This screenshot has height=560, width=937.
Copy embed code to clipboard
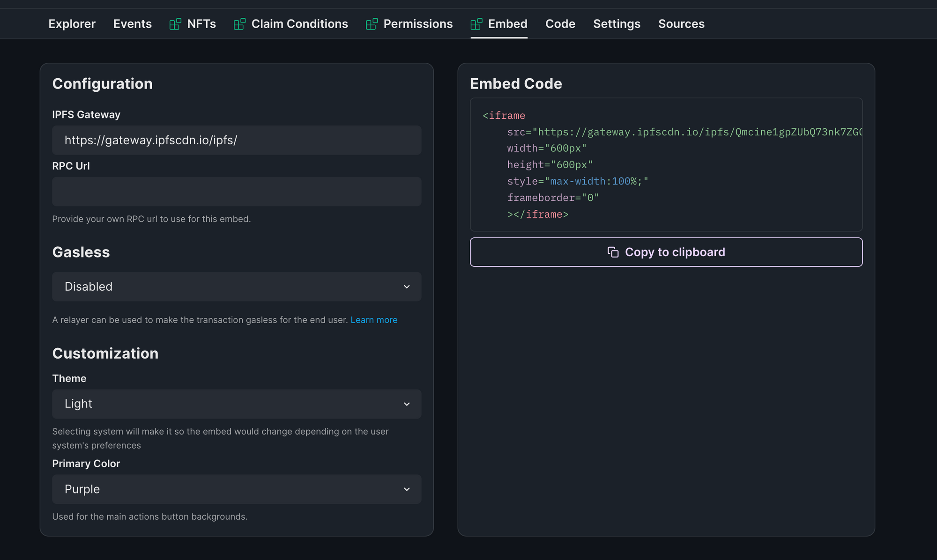coord(666,252)
